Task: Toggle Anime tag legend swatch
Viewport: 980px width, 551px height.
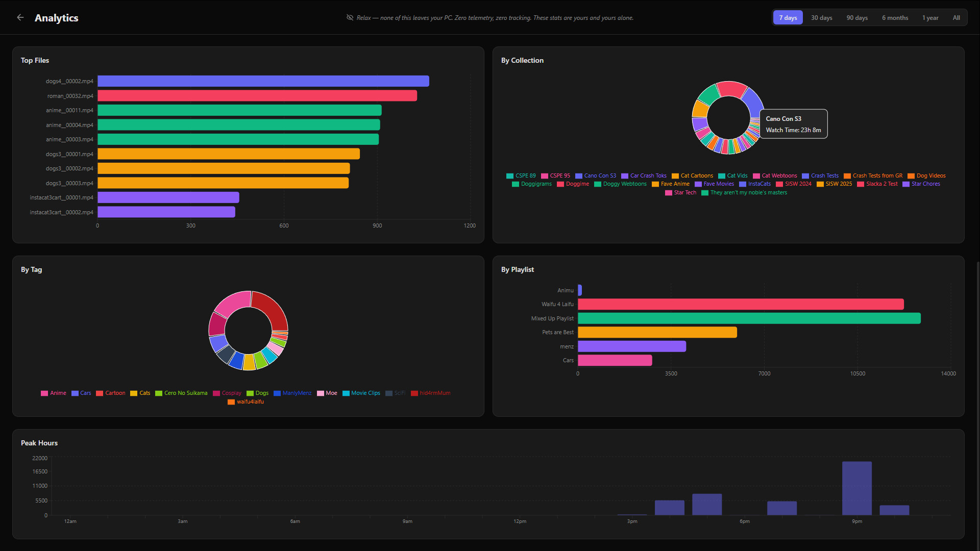Action: point(44,393)
